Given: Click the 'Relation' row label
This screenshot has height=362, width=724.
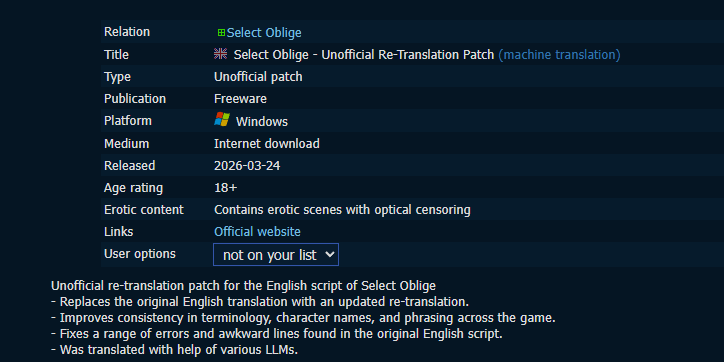Looking at the screenshot, I should point(127,32).
